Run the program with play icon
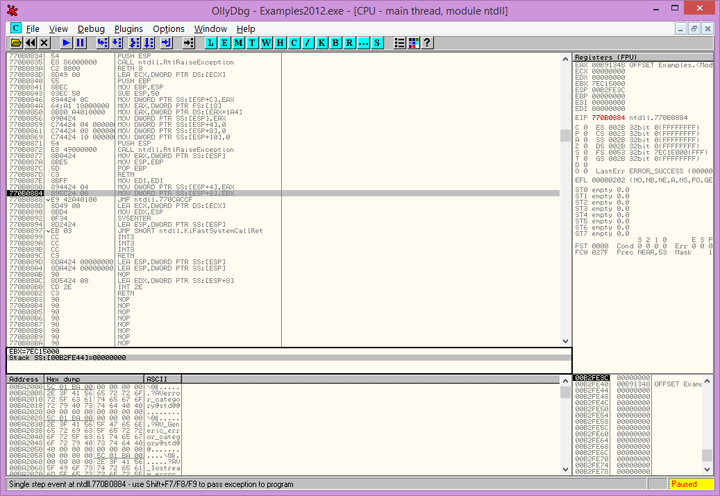 point(66,43)
